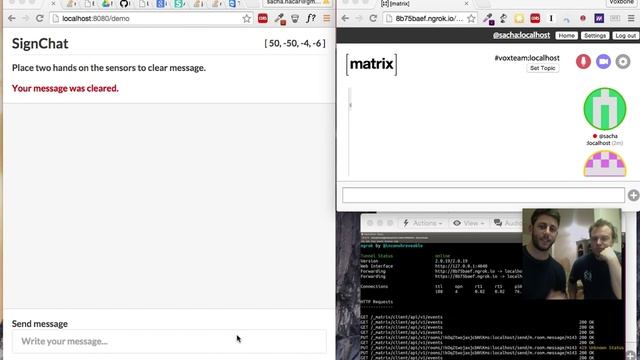Click the Log out button in Matrix

626,36
